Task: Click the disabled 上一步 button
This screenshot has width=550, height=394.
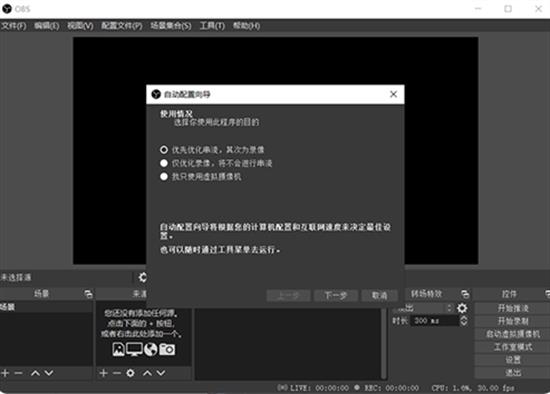Action: click(288, 295)
